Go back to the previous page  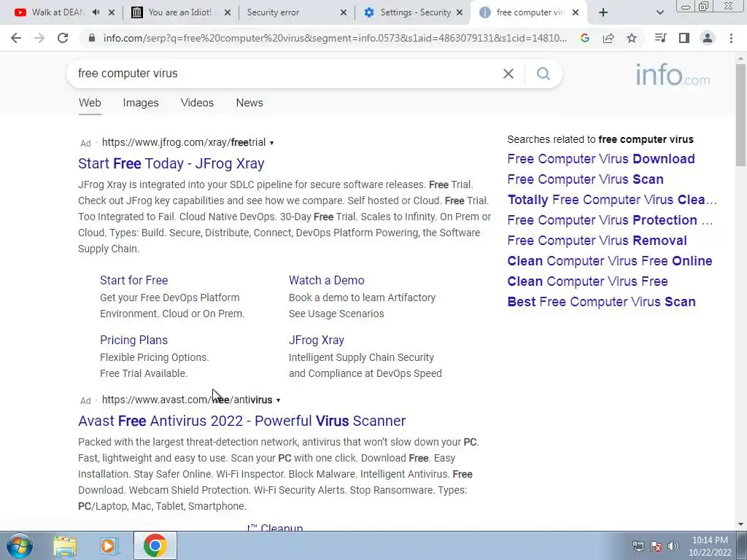coord(16,38)
